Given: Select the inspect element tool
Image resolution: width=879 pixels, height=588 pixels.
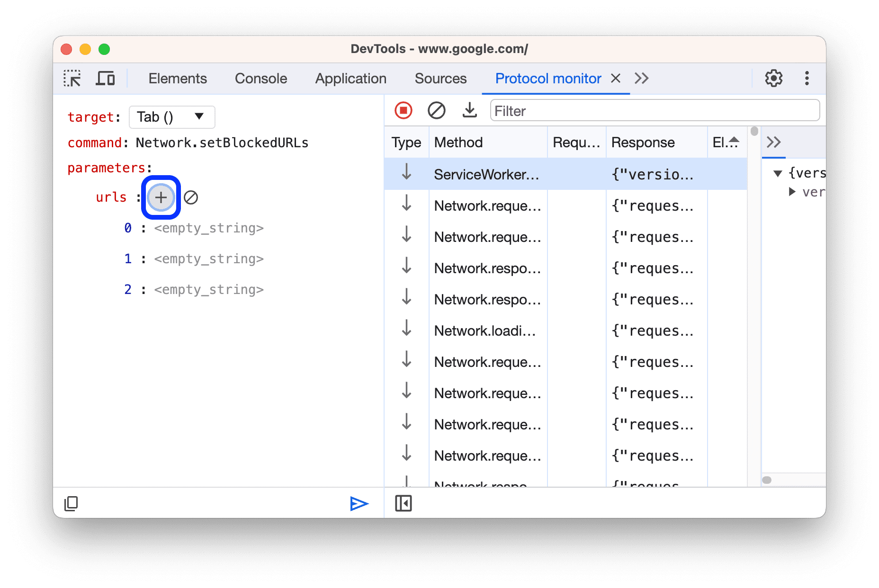Looking at the screenshot, I should (72, 78).
